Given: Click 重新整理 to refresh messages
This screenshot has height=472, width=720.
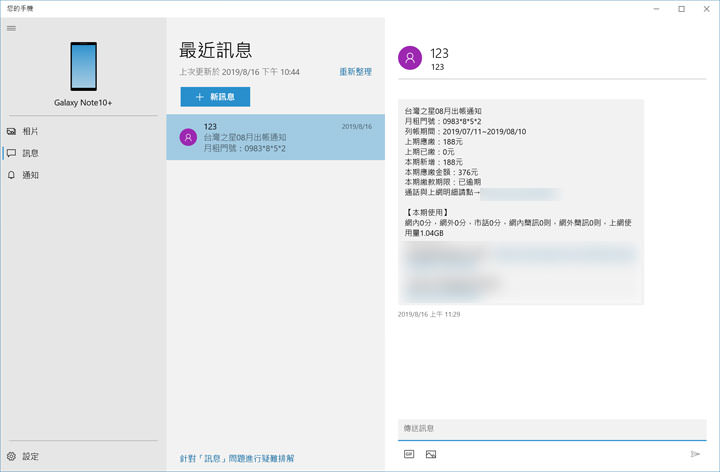Looking at the screenshot, I should 355,72.
